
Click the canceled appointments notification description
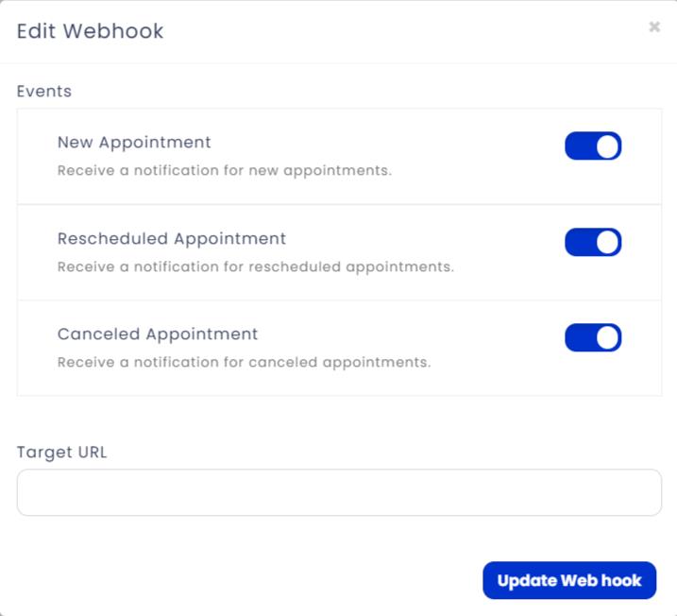(244, 363)
